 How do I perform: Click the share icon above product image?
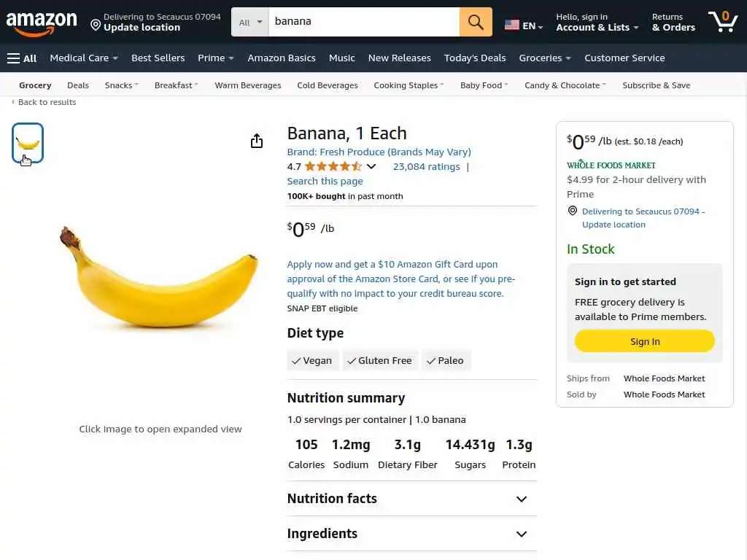click(x=257, y=141)
